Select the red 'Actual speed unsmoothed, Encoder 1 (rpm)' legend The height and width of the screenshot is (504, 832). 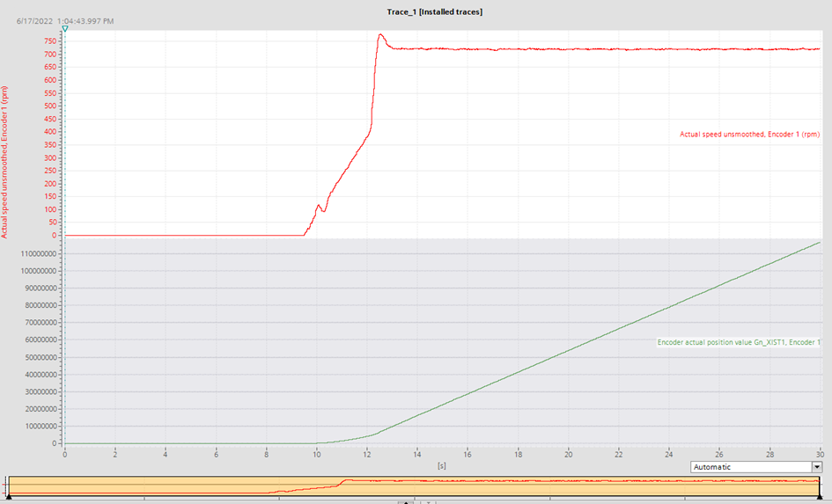point(749,134)
